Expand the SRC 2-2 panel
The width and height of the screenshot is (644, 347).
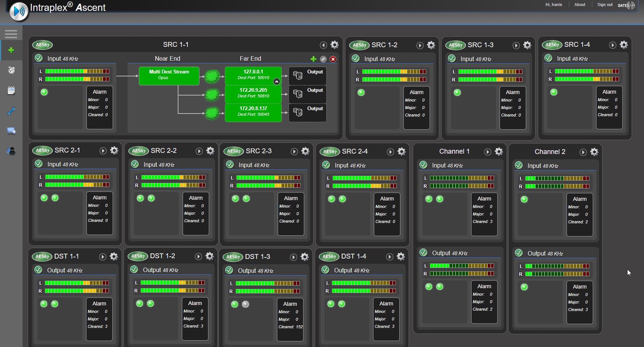(x=199, y=152)
